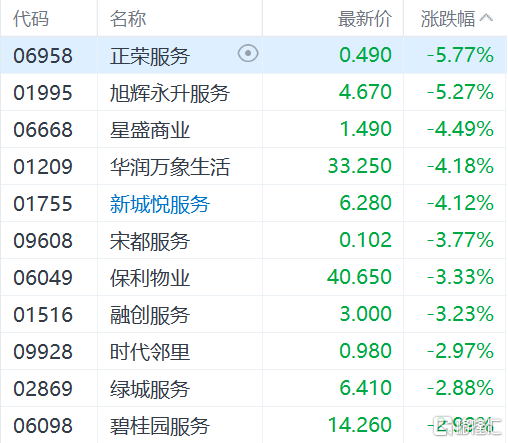The image size is (508, 443).
Task: Select stock code 06049
Action: pyautogui.click(x=43, y=277)
